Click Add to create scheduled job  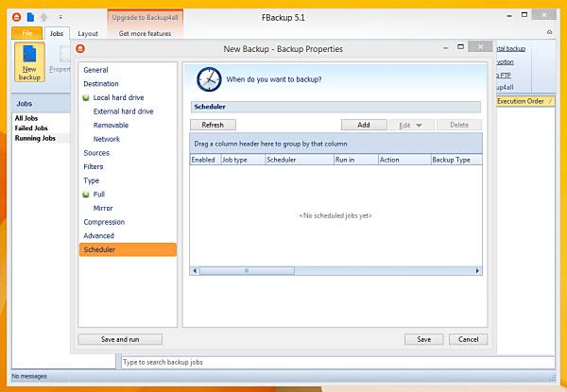364,125
